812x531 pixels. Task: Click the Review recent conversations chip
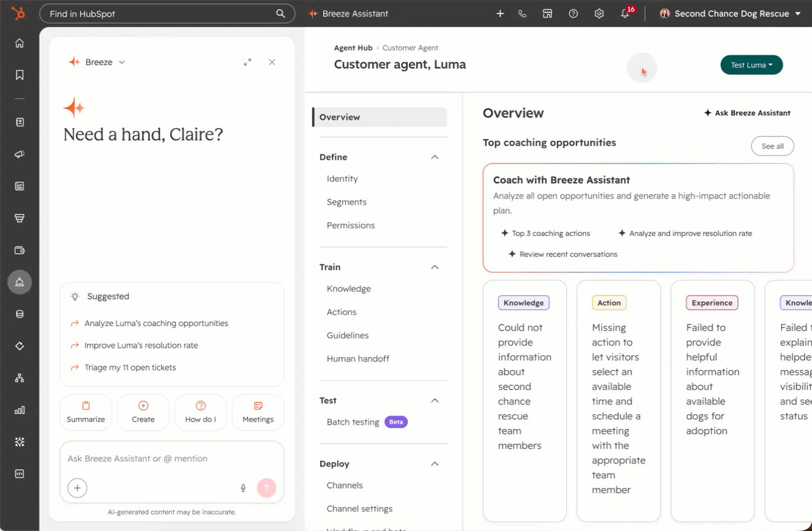[x=563, y=254]
